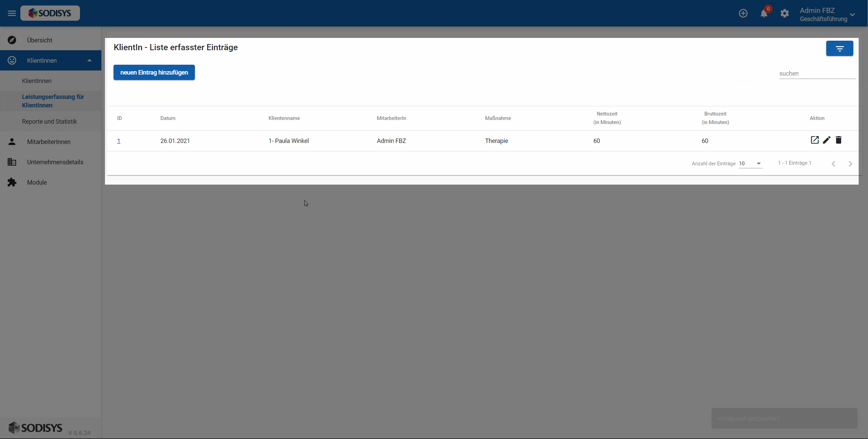
Task: Open the settings gear icon
Action: (x=784, y=13)
